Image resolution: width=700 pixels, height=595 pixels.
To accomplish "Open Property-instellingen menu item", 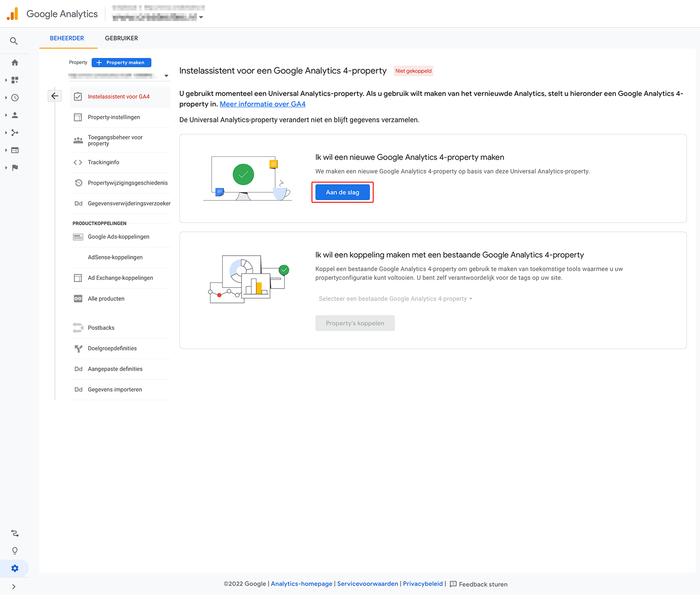I will pos(120,117).
